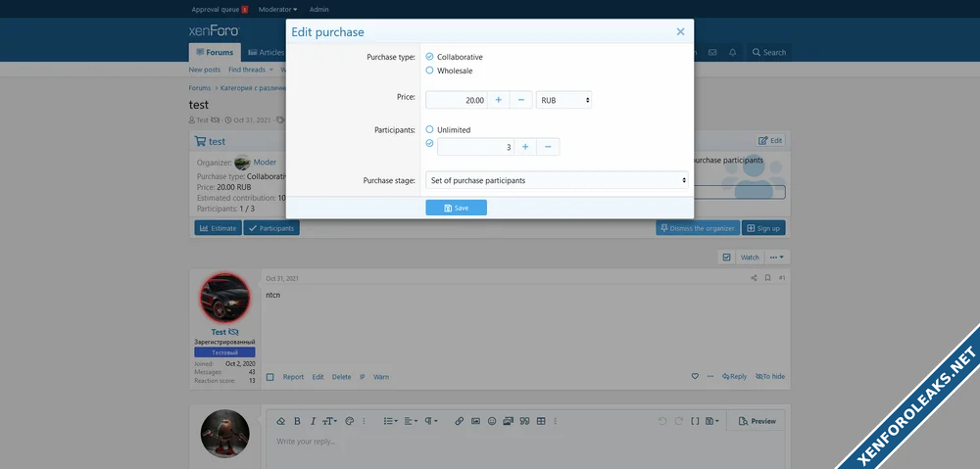Click the Italic formatting icon
This screenshot has height=469, width=980.
click(313, 421)
